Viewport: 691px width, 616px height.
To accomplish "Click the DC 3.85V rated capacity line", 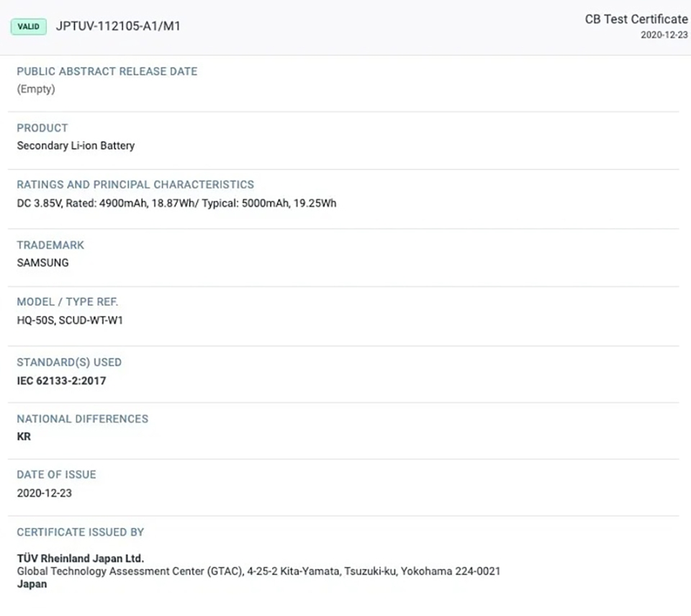I will tap(177, 203).
